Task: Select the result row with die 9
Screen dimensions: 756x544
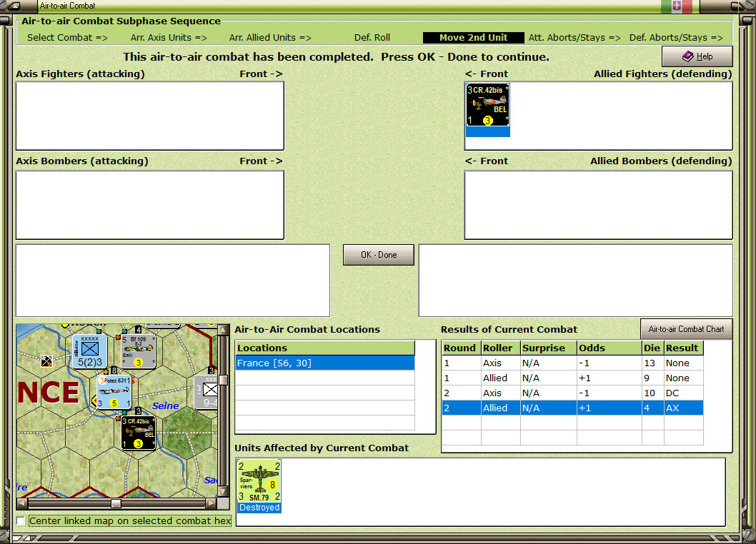Action: point(572,378)
